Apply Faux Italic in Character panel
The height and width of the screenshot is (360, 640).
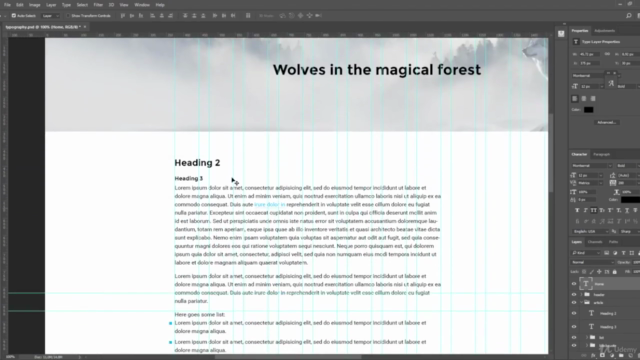[x=585, y=210]
